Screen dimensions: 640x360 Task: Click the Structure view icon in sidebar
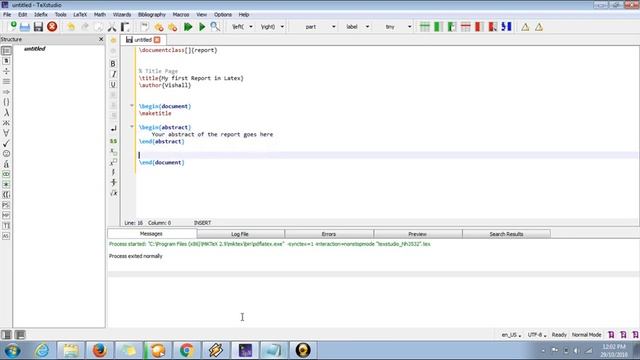(x=6, y=51)
